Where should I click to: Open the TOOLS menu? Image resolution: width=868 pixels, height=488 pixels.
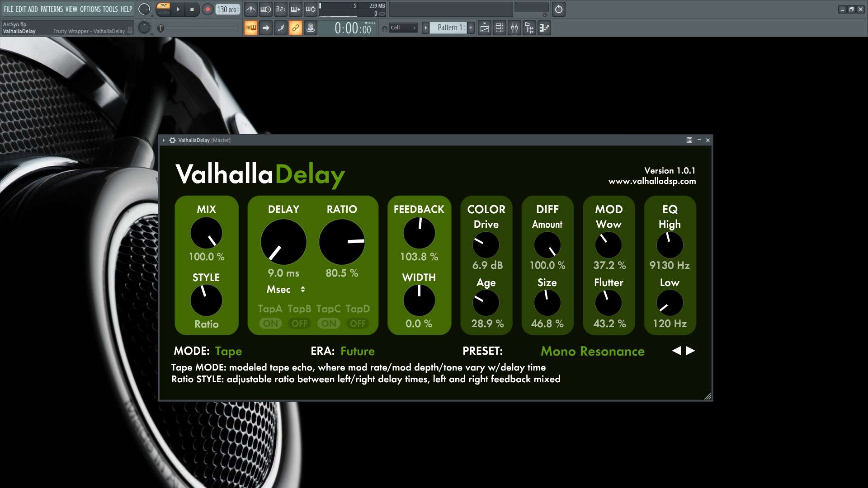coord(110,9)
